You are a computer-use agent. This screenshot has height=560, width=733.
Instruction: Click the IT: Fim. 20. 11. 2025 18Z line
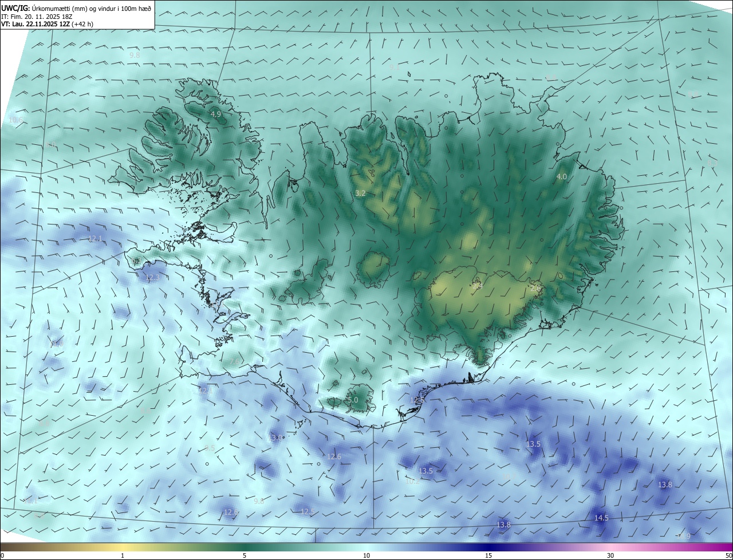click(x=36, y=16)
